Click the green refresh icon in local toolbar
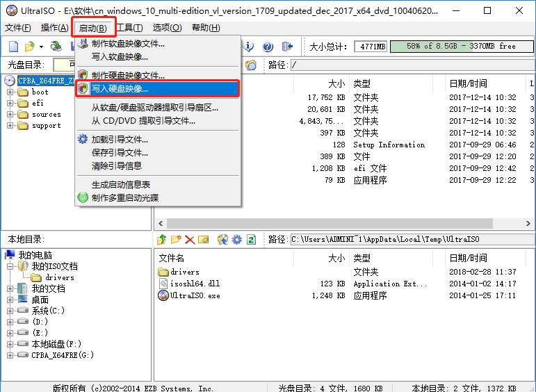 (x=251, y=240)
